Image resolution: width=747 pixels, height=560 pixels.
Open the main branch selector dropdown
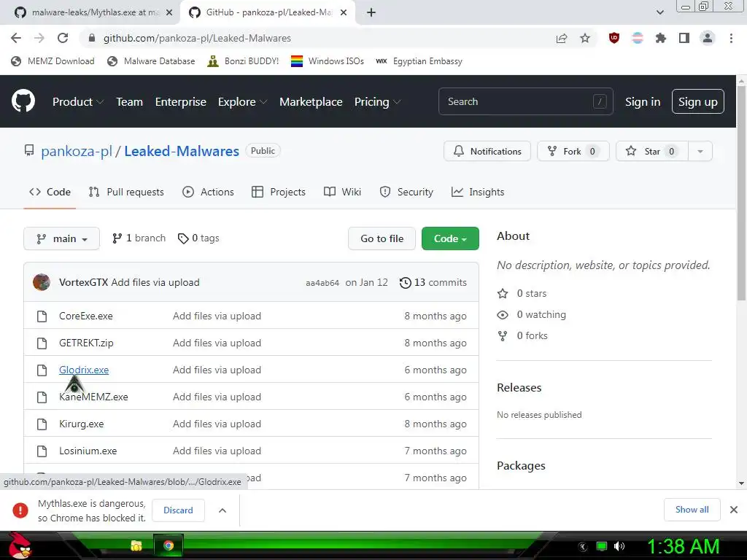tap(61, 238)
